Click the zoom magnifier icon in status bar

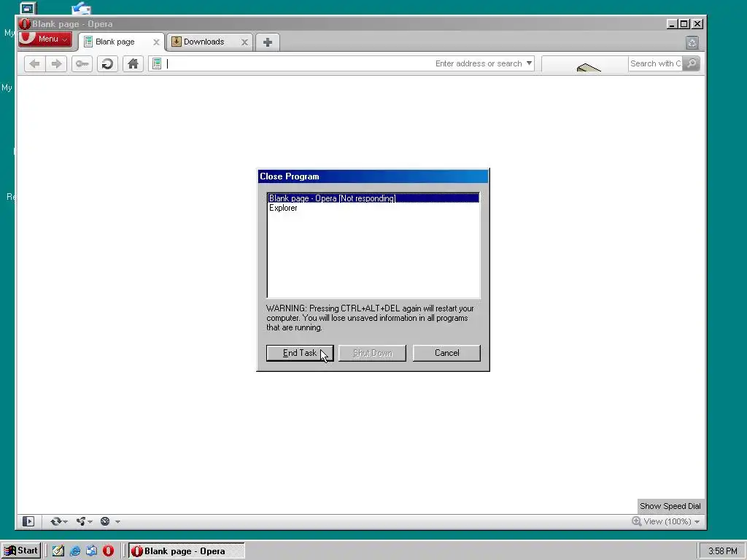[636, 521]
